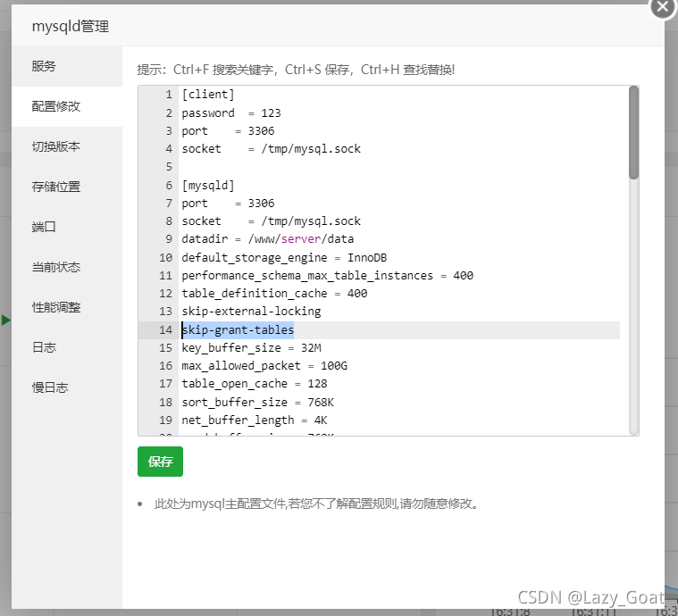Click the skip-external-locking line

click(x=251, y=312)
